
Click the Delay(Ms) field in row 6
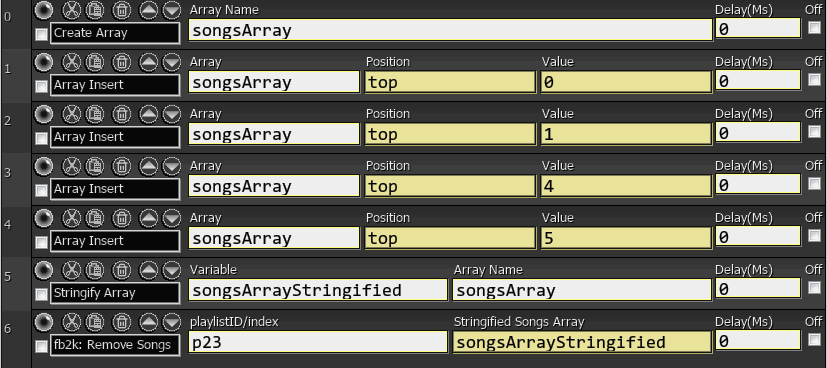[x=758, y=341]
